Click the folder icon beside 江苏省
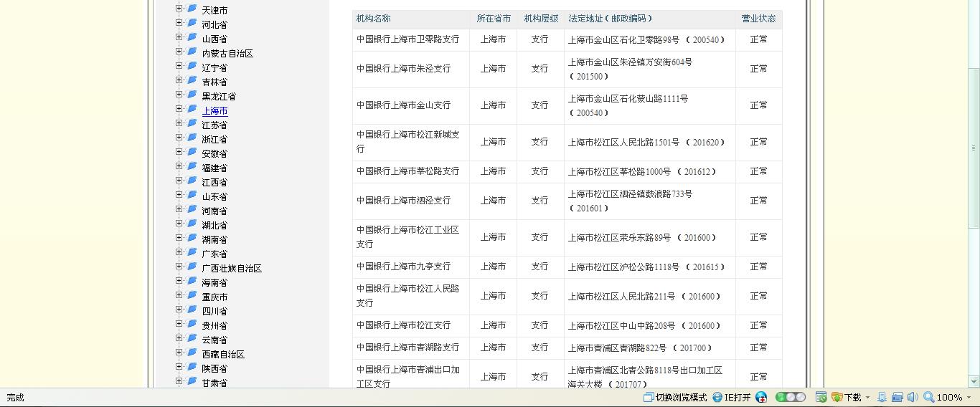Viewport: 980px width, 407px height. (x=192, y=123)
